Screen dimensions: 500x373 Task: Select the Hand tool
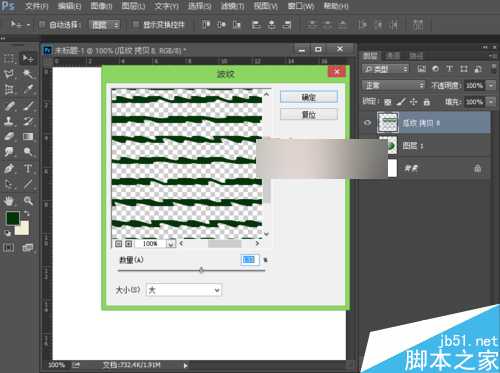coord(9,200)
